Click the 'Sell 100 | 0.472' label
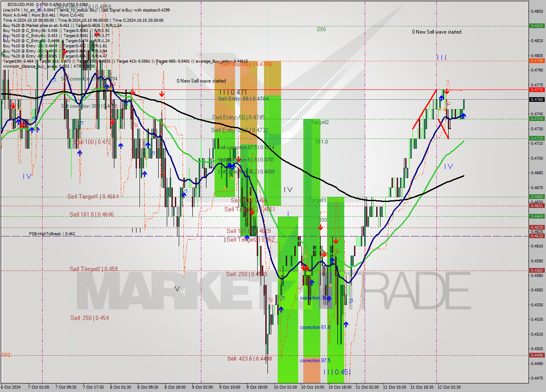 tap(92, 142)
